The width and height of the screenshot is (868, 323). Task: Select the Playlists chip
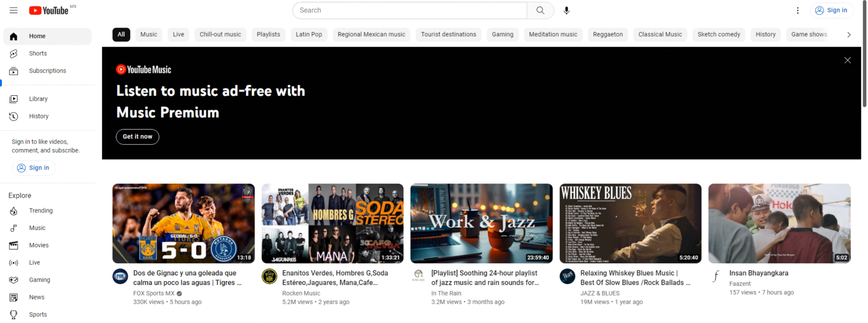coord(268,34)
